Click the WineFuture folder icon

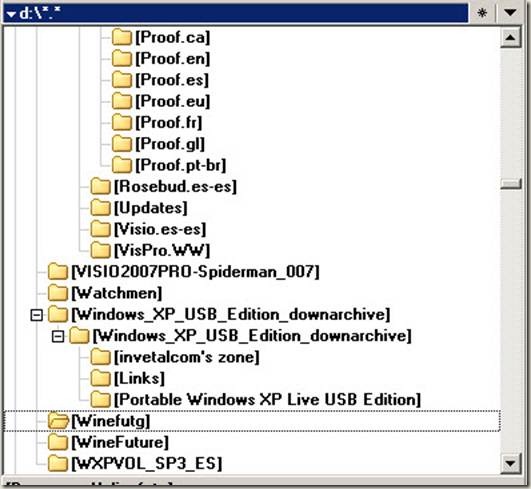pyautogui.click(x=58, y=443)
